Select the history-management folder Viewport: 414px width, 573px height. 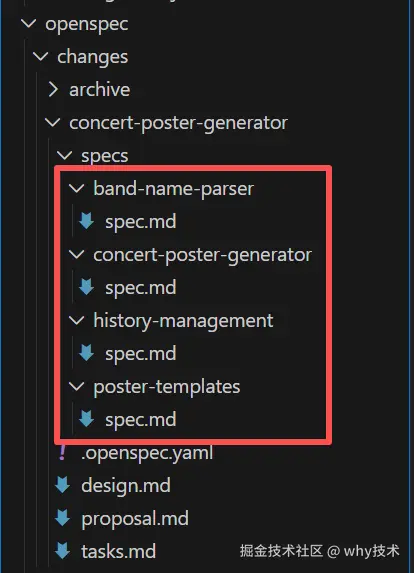pyautogui.click(x=183, y=321)
